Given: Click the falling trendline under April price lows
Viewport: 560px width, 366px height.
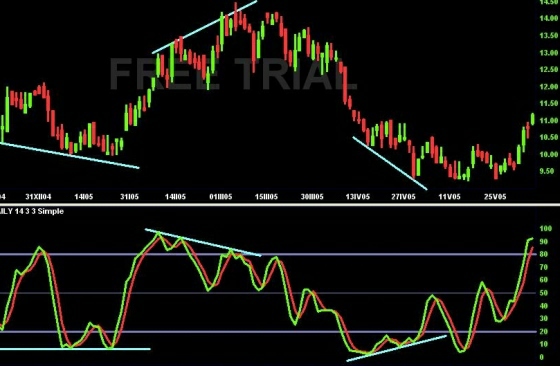Looking at the screenshot, I should coord(390,163).
